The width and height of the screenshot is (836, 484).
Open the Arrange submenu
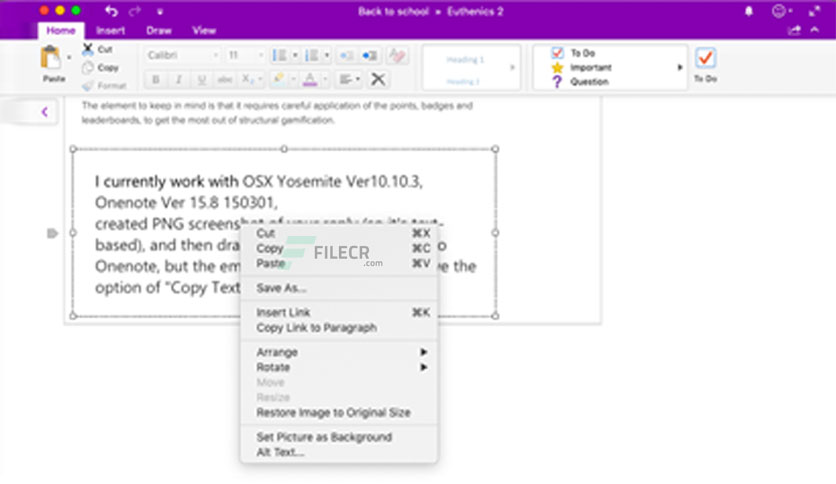tap(339, 352)
